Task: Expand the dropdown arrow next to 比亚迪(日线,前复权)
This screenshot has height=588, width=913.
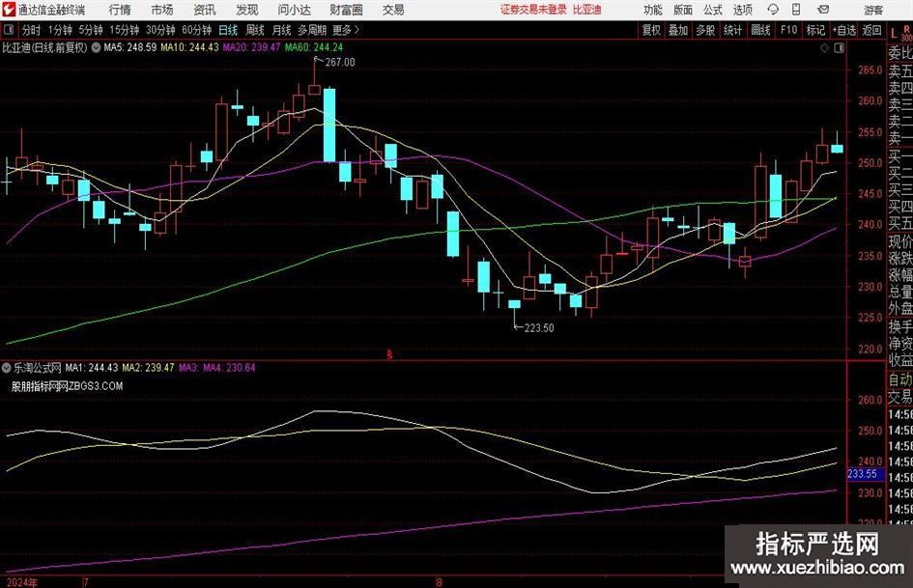Action: click(96, 47)
